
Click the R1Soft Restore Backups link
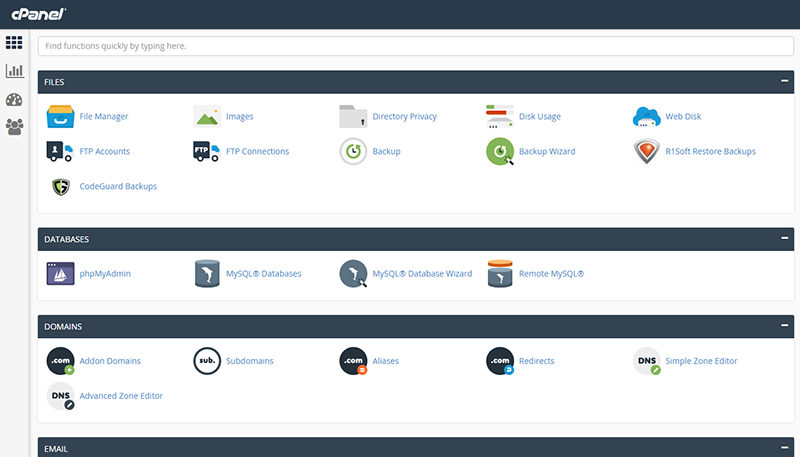click(x=710, y=151)
